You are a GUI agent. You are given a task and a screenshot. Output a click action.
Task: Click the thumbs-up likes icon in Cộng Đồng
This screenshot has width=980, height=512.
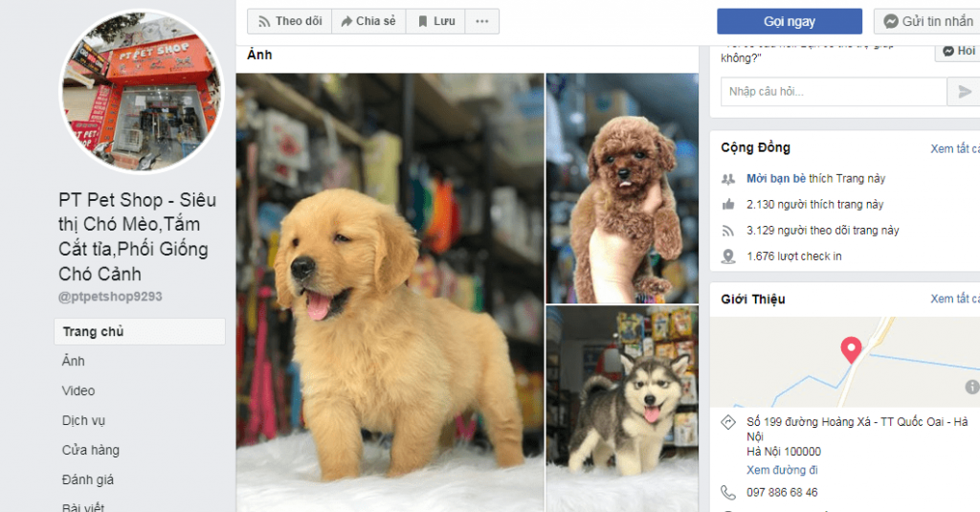pos(728,205)
